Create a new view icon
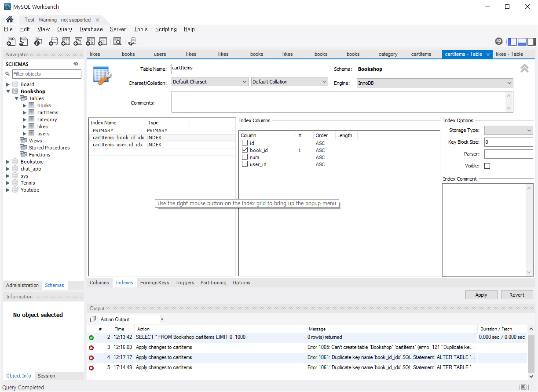This screenshot has width=538, height=392. pos(78,41)
